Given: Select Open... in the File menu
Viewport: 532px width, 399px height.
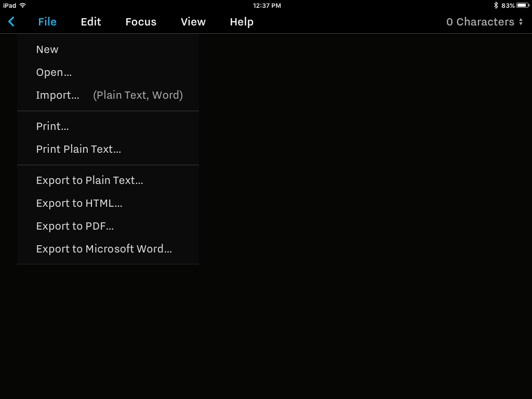Looking at the screenshot, I should point(108,72).
